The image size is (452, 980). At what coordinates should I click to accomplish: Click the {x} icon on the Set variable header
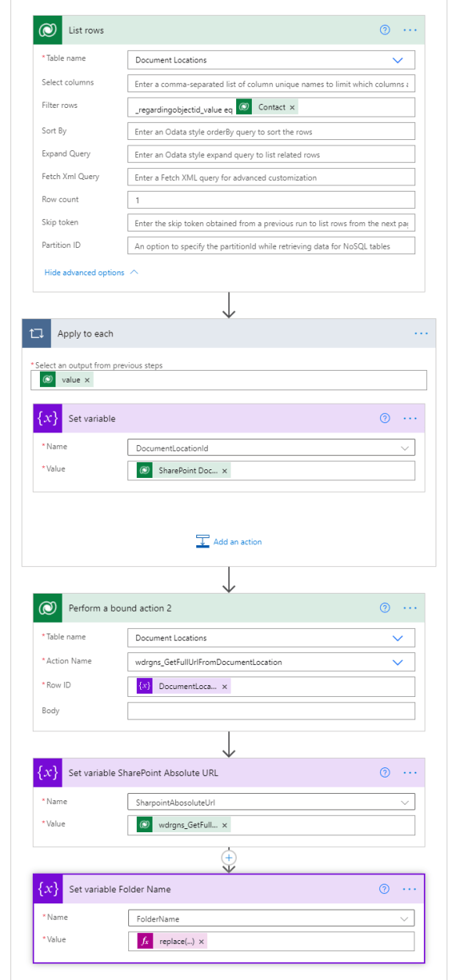point(48,418)
